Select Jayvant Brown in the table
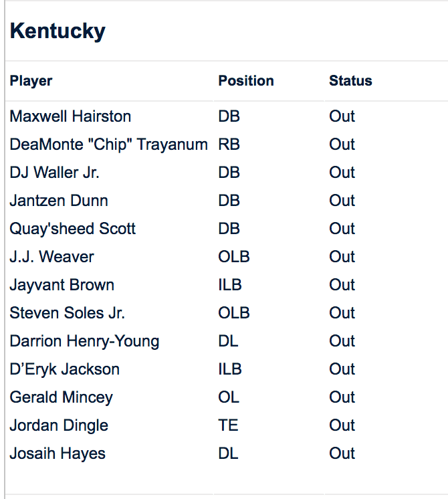Screen dimensions: 448x499 click(62, 285)
